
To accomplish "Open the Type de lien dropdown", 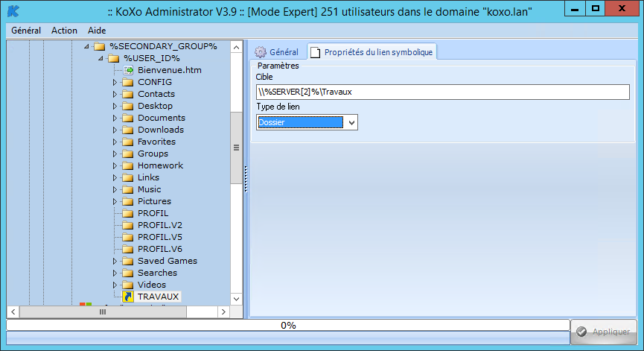I will (351, 122).
